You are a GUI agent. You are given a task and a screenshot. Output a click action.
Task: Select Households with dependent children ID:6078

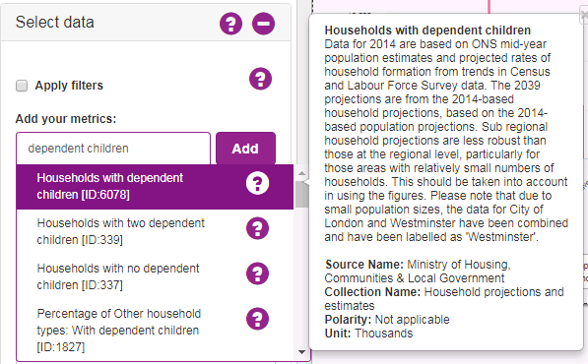pos(155,187)
